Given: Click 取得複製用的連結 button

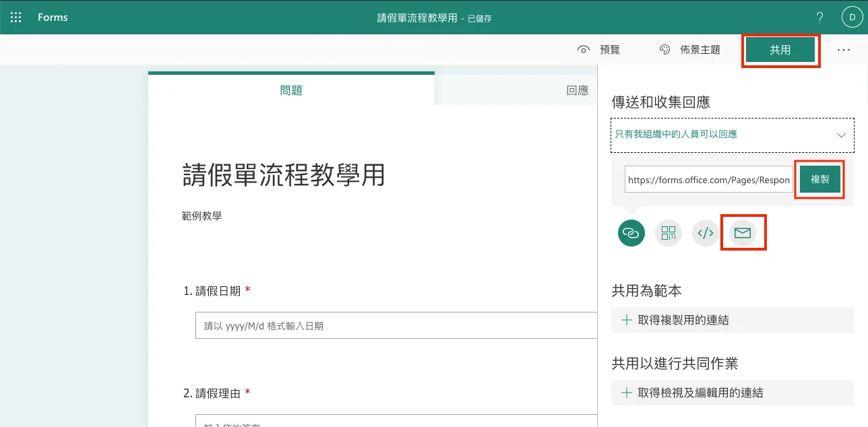Looking at the screenshot, I should coord(733,320).
